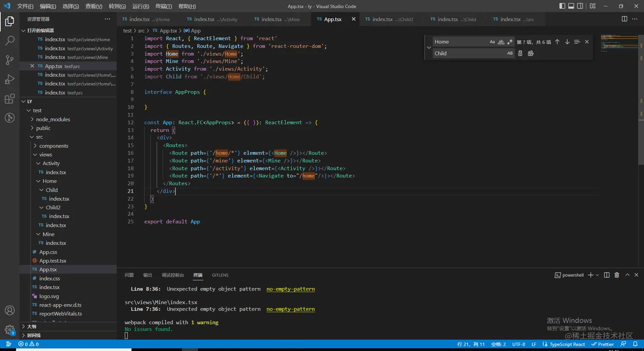Viewport: 644px width, 351px height.
Task: Expand the node_modules folder
Action: click(x=53, y=119)
